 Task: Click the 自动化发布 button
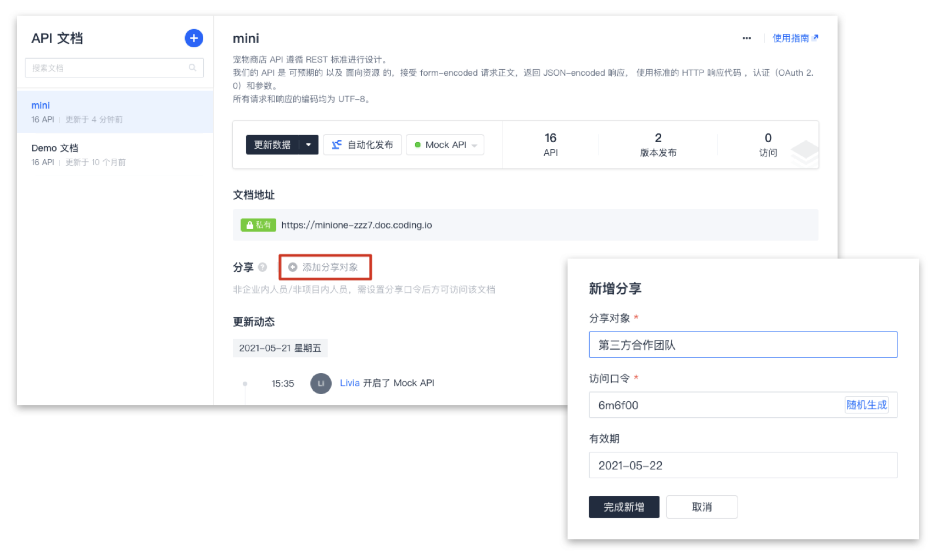[x=362, y=145]
